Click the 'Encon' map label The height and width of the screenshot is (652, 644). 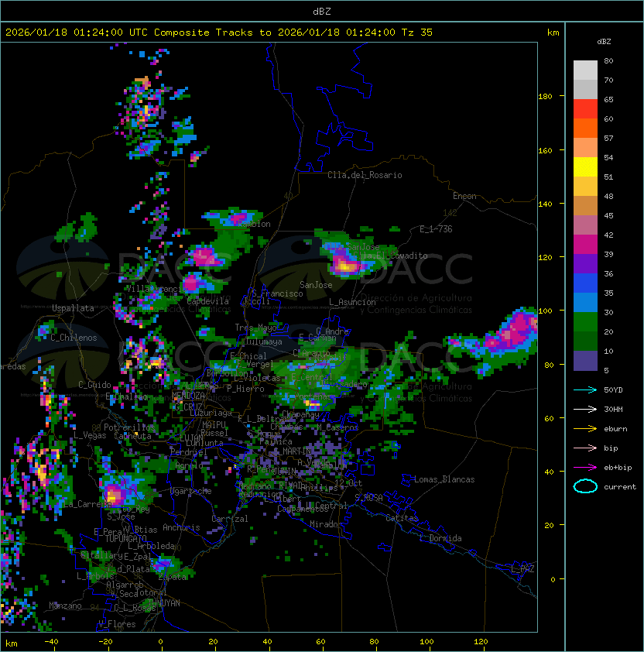[464, 196]
